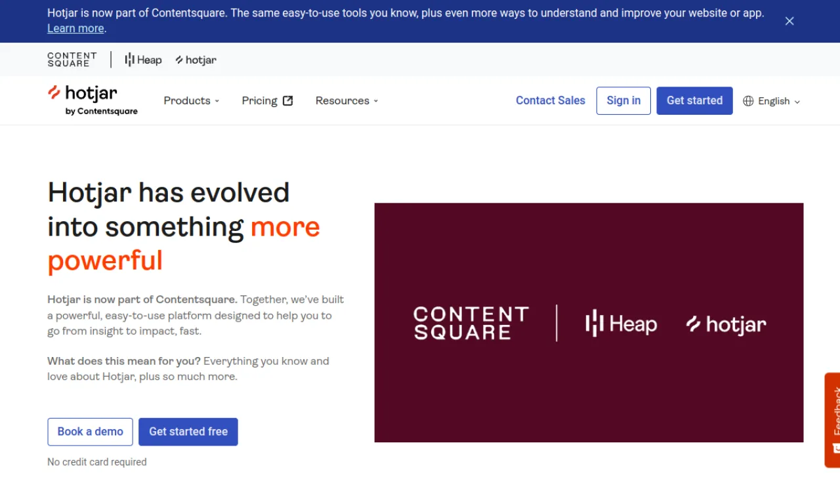The height and width of the screenshot is (504, 840).
Task: Open the Learn more link in banner
Action: click(75, 28)
